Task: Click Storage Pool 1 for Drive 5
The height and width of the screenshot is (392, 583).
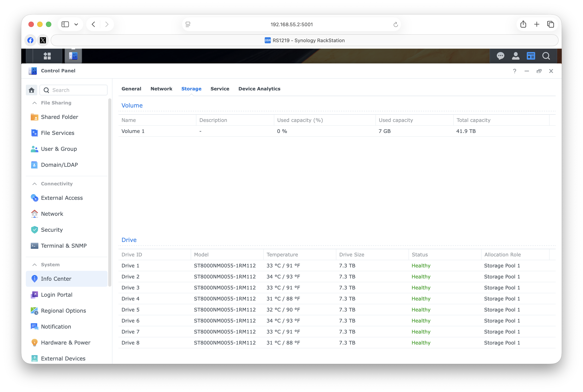Action: click(x=502, y=310)
